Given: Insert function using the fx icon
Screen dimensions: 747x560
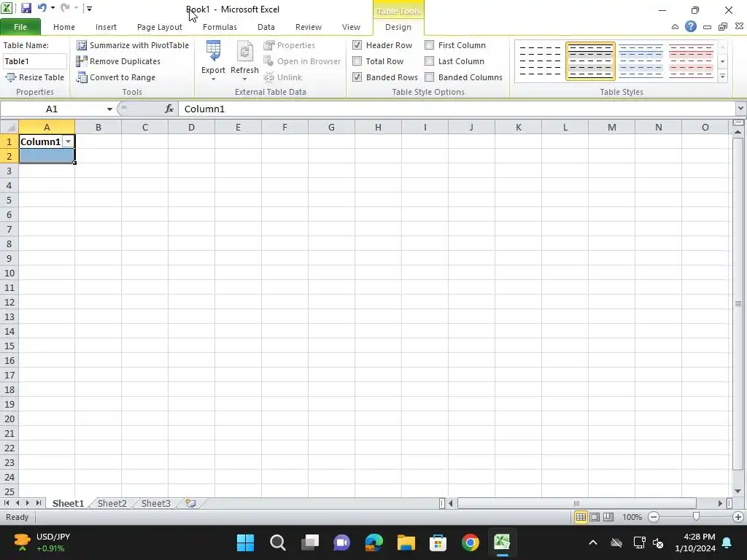Looking at the screenshot, I should (x=169, y=109).
